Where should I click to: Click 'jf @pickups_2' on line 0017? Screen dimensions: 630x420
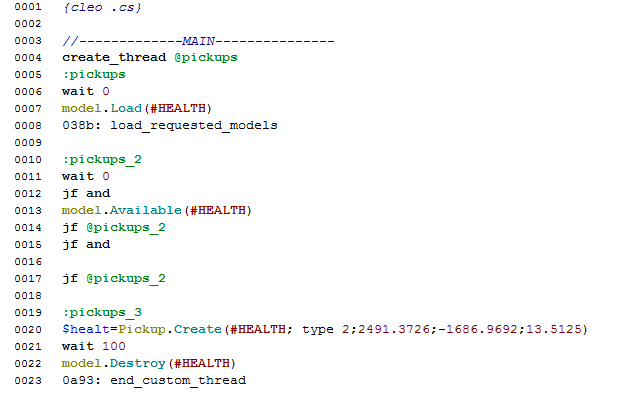tap(114, 279)
